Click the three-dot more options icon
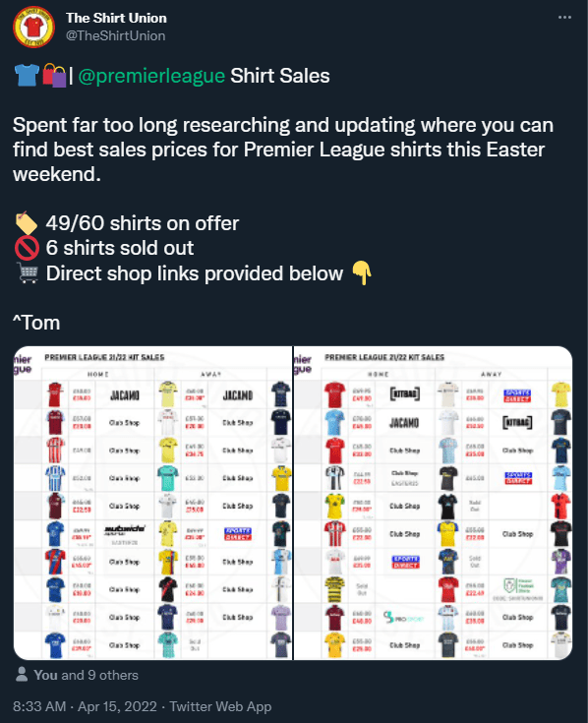The height and width of the screenshot is (723, 588). pos(564,18)
